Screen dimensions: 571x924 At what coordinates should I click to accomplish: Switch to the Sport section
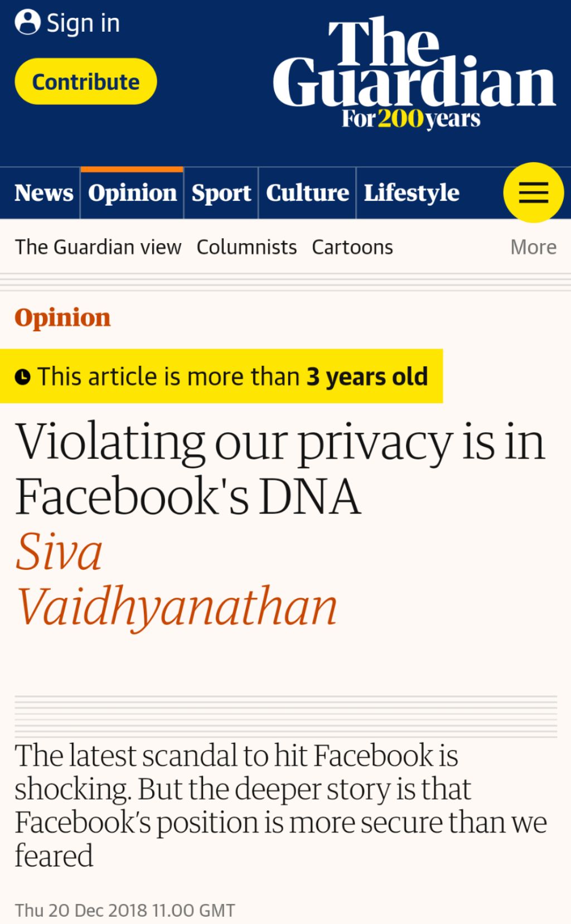coord(221,193)
